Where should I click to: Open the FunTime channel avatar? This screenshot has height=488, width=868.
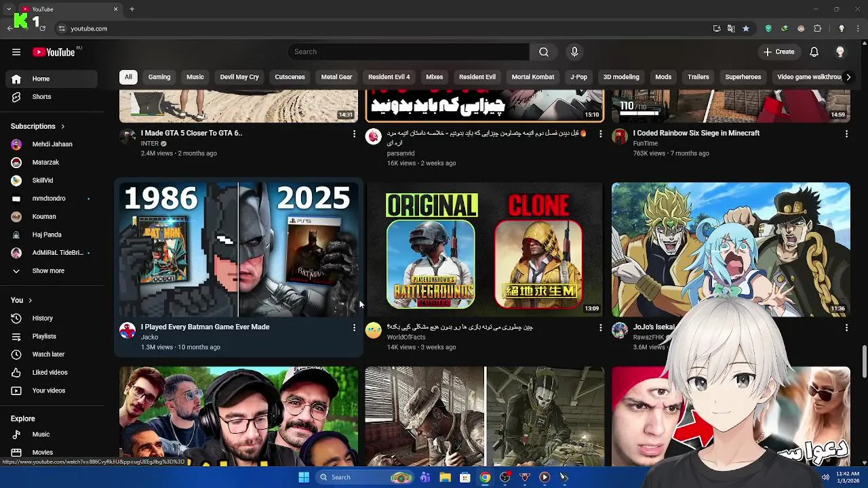620,136
